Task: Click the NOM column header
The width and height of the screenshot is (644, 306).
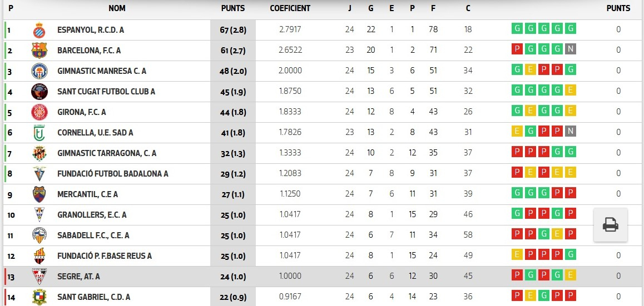Action: coord(117,8)
